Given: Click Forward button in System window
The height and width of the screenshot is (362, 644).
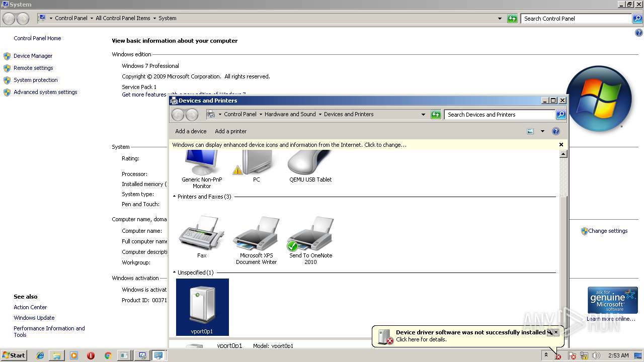Looking at the screenshot, I should coord(23,19).
